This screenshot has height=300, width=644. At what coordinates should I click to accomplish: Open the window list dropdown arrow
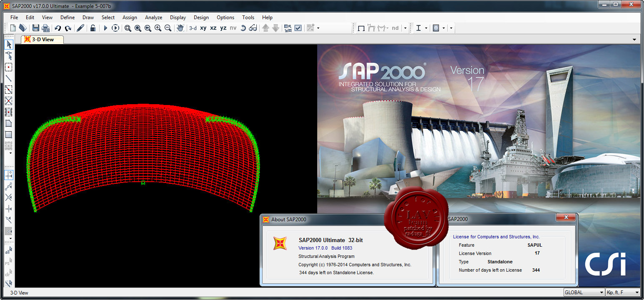634,40
